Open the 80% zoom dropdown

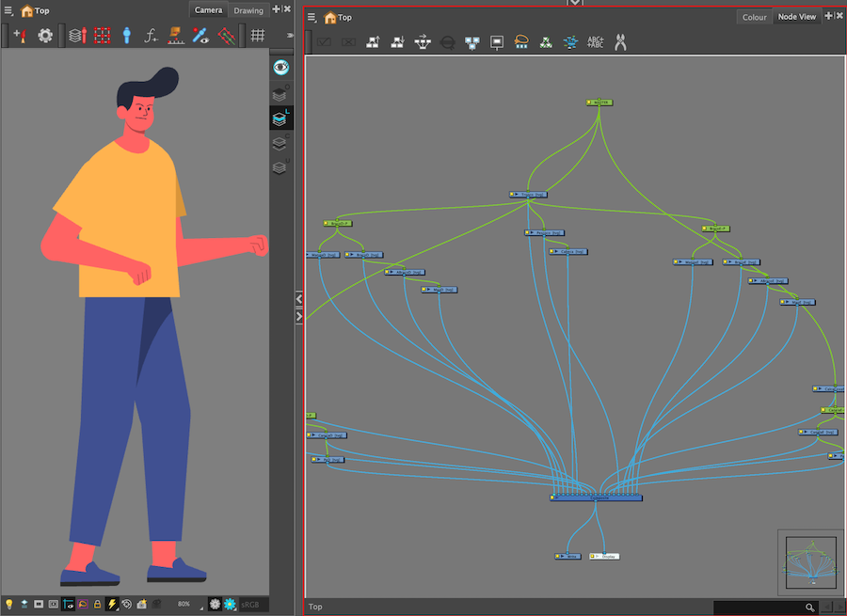(x=184, y=605)
